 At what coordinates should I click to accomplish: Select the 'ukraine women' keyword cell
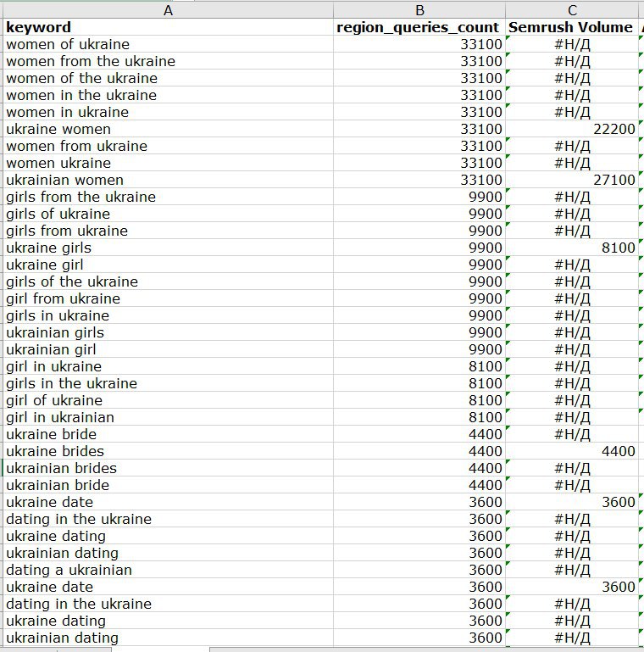click(x=168, y=129)
